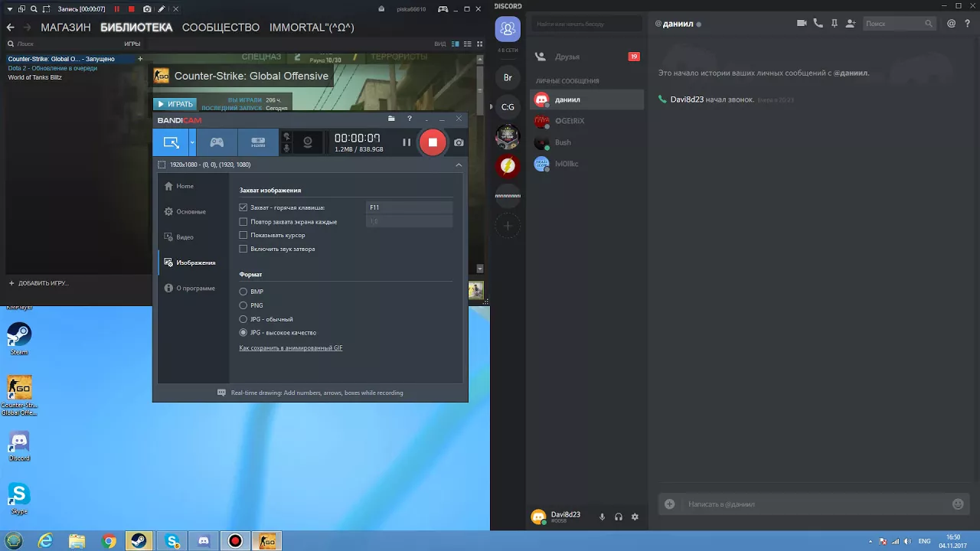The height and width of the screenshot is (551, 980).
Task: Start video call in Discord
Action: coord(802,24)
